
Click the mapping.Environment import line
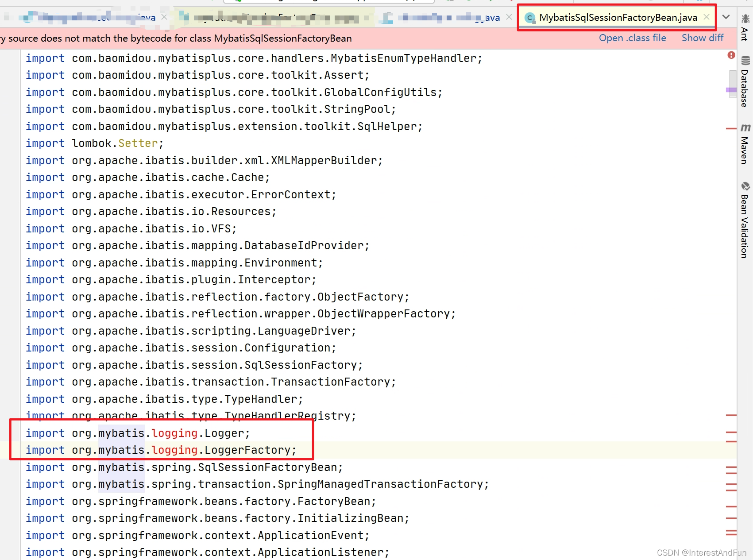(174, 263)
